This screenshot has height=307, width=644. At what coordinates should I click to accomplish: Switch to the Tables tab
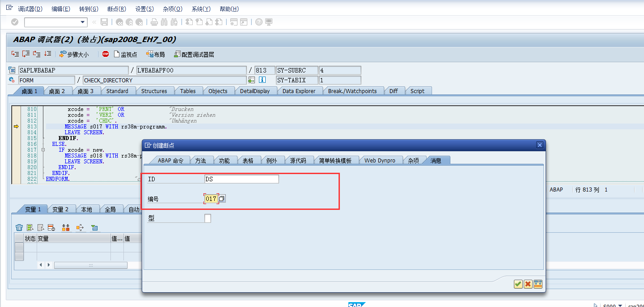click(188, 91)
